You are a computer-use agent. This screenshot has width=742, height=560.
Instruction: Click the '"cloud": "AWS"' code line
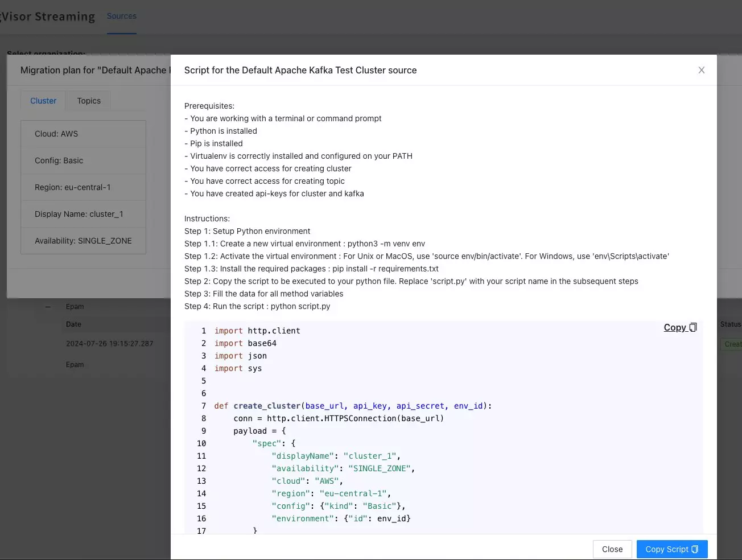click(307, 481)
